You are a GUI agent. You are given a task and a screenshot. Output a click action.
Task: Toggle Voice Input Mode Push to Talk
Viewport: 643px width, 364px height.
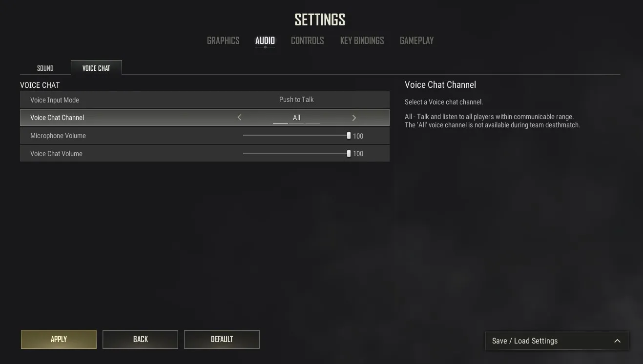click(296, 100)
